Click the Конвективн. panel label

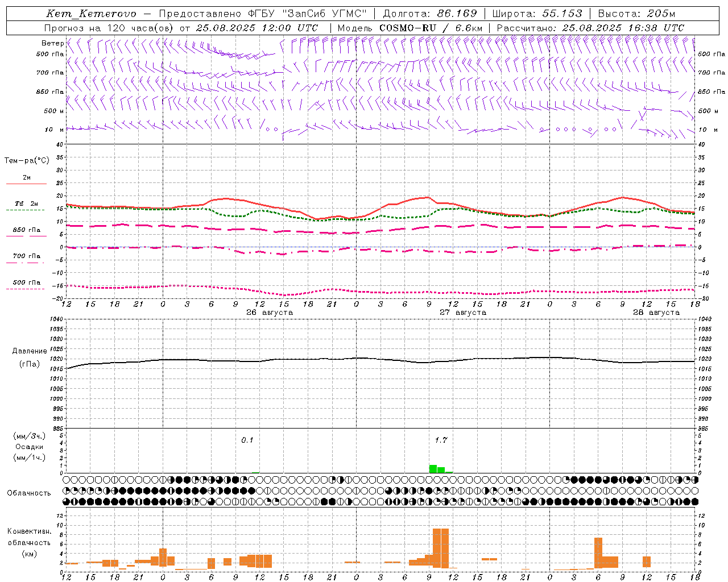tap(30, 531)
